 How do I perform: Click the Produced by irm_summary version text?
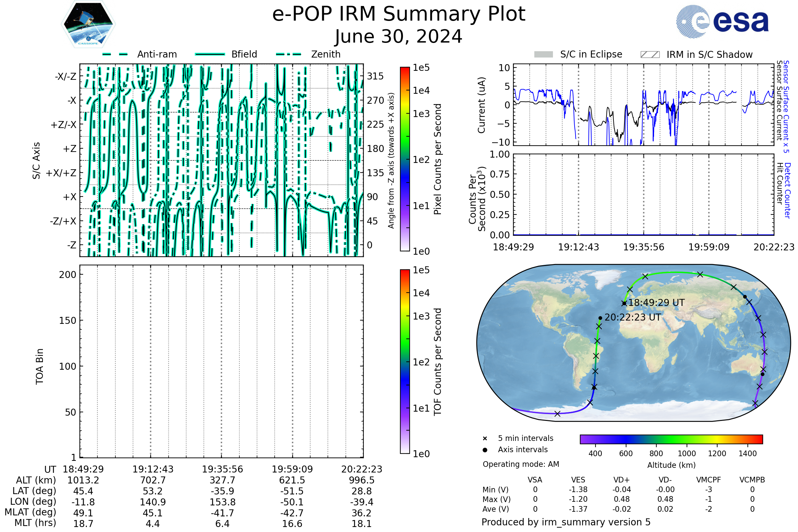566,522
